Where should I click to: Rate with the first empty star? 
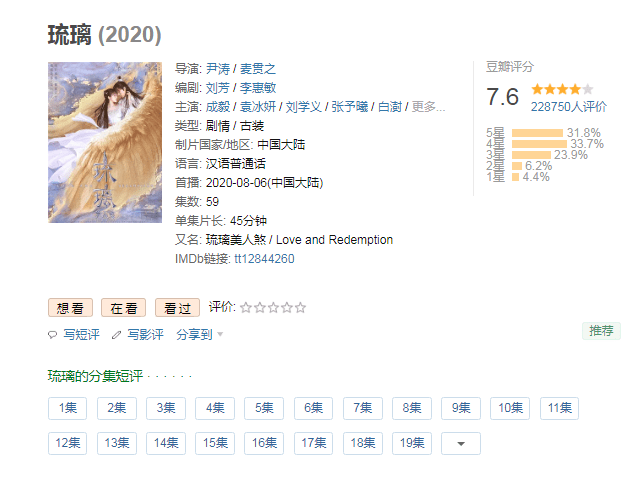point(246,308)
